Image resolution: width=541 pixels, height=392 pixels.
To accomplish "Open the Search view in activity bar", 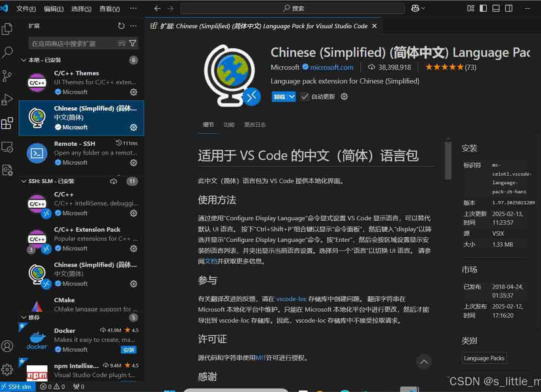I will pyautogui.click(x=7, y=52).
